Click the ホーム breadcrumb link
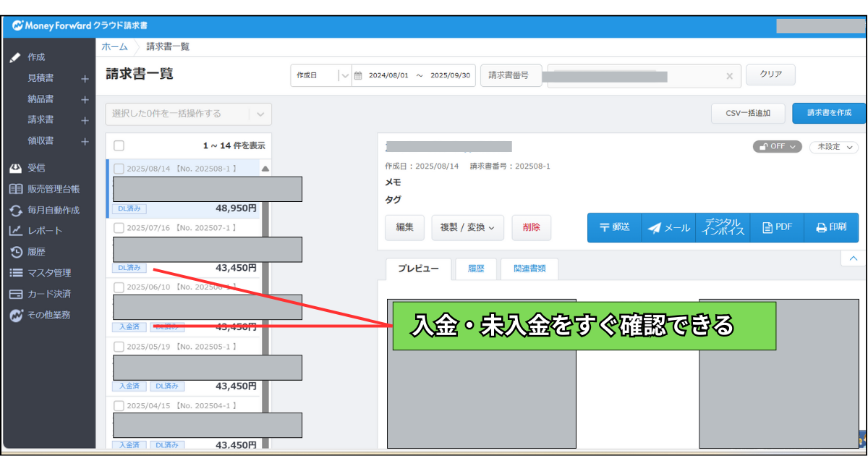This screenshot has width=868, height=456. (x=114, y=46)
